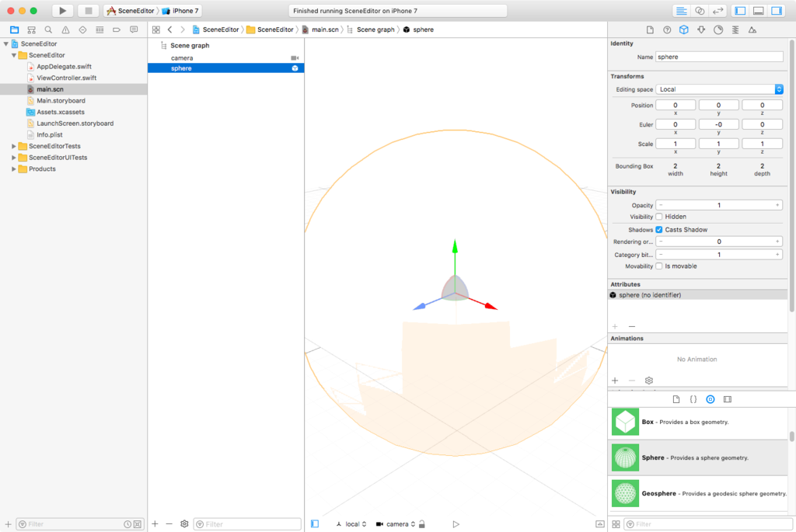This screenshot has width=796, height=532.
Task: Open the Attributes inspector
Action: point(701,30)
